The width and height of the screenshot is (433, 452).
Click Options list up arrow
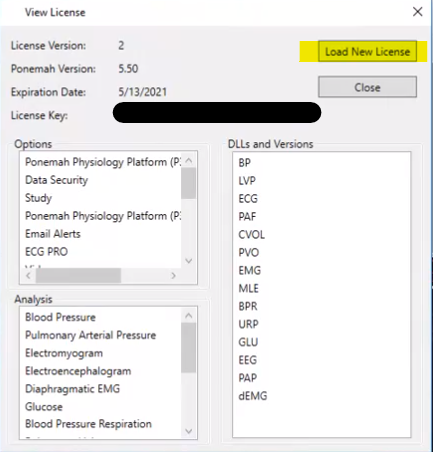(189, 161)
